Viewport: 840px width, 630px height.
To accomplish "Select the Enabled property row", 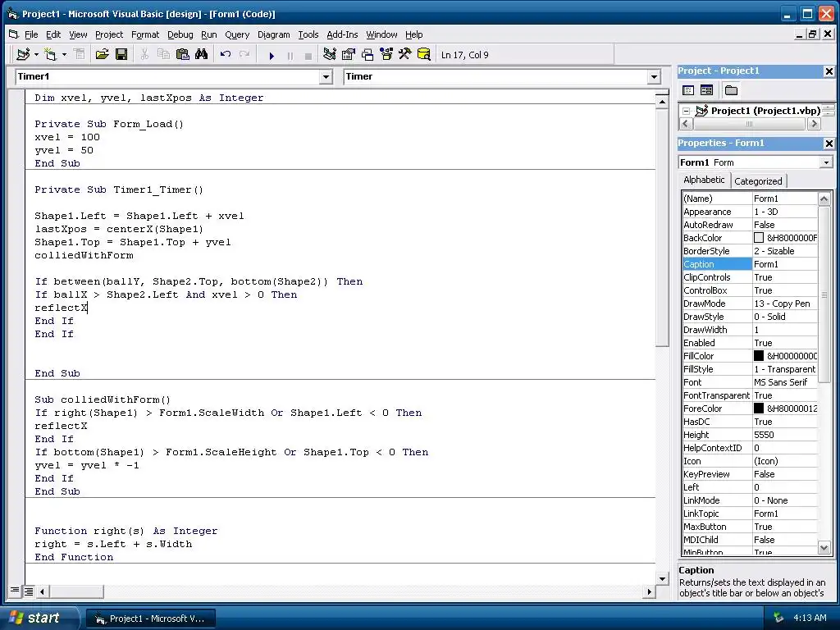I will click(x=750, y=343).
